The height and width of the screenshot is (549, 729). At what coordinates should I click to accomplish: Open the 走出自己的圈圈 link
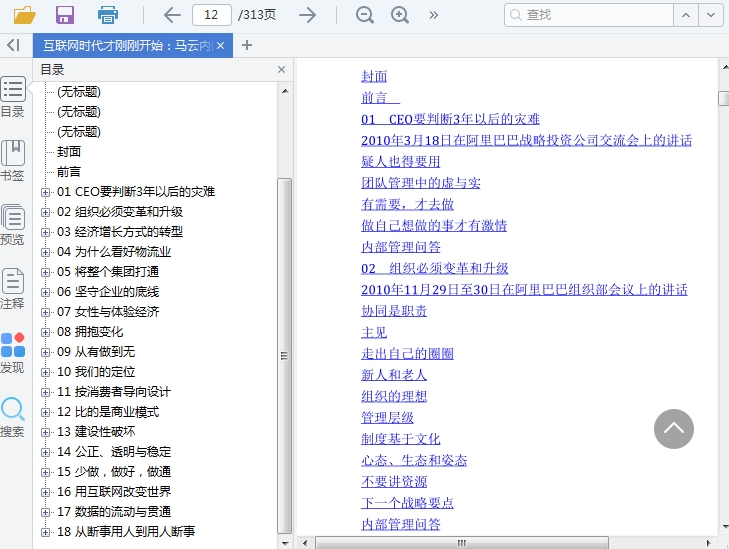(x=407, y=354)
